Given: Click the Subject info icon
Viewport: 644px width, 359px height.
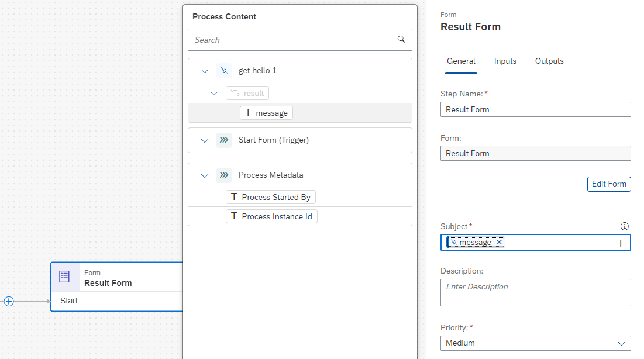Looking at the screenshot, I should [624, 226].
